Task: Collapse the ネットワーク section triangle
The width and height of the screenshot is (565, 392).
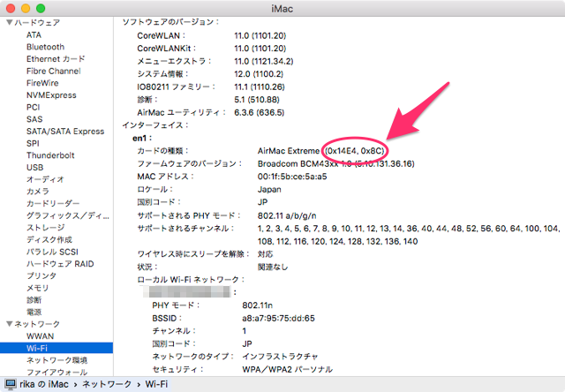Action: [8, 324]
